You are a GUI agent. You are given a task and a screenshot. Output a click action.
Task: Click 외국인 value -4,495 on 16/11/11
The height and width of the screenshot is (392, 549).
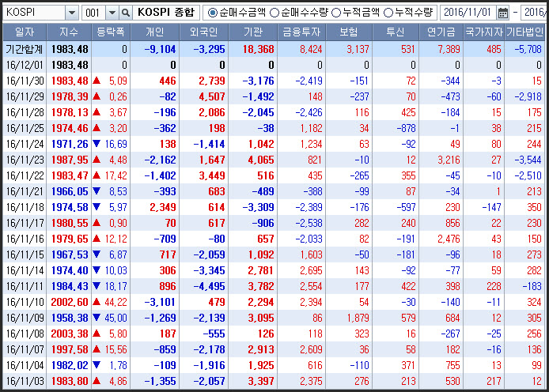point(210,286)
